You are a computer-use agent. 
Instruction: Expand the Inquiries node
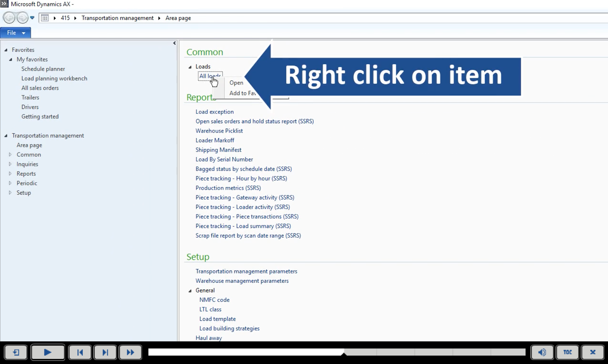[x=10, y=164]
